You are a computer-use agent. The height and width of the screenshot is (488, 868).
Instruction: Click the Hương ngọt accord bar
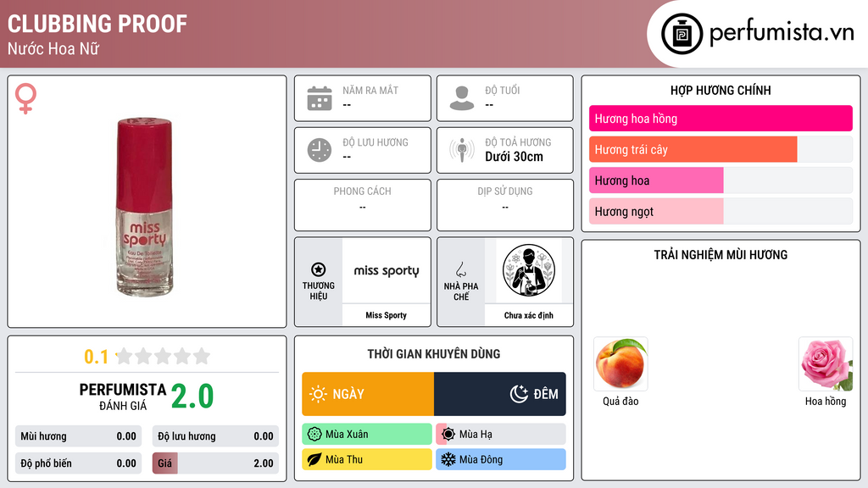(x=721, y=211)
